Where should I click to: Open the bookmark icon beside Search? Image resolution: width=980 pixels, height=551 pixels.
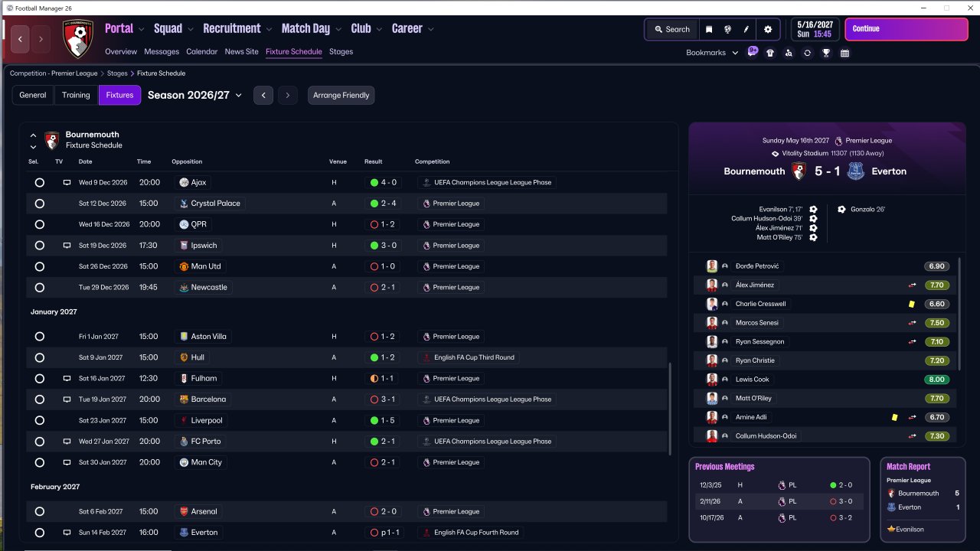709,29
